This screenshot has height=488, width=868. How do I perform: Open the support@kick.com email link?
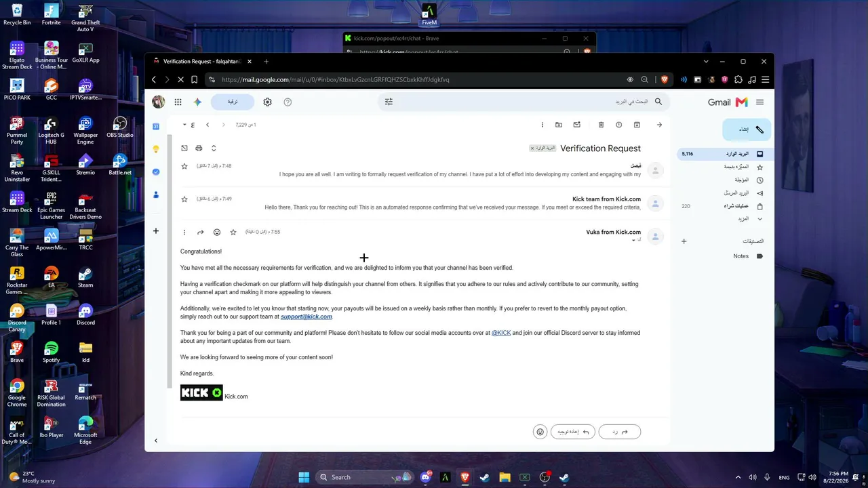307,317
